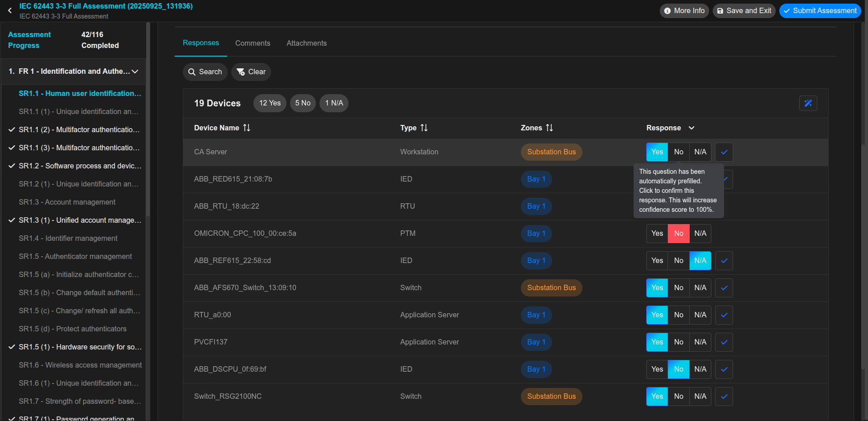Switch to the Comments tab

tap(253, 43)
